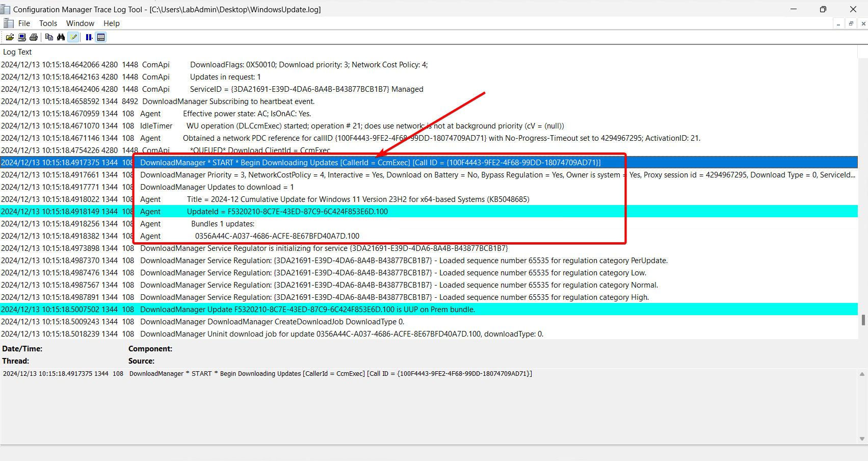The width and height of the screenshot is (868, 461).
Task: Open a new log file
Action: (x=10, y=37)
